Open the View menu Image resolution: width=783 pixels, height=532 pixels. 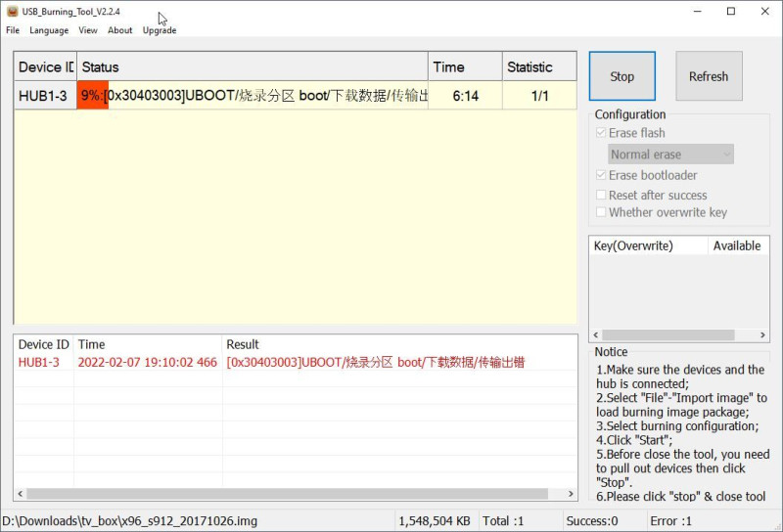pyautogui.click(x=88, y=30)
